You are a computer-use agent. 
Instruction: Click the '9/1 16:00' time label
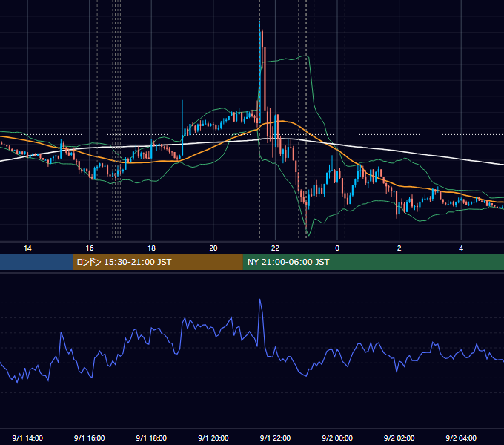[90, 438]
